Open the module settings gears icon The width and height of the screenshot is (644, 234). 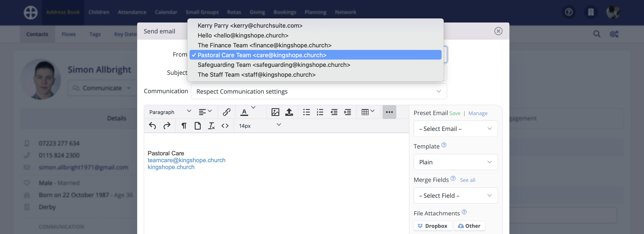tap(614, 34)
